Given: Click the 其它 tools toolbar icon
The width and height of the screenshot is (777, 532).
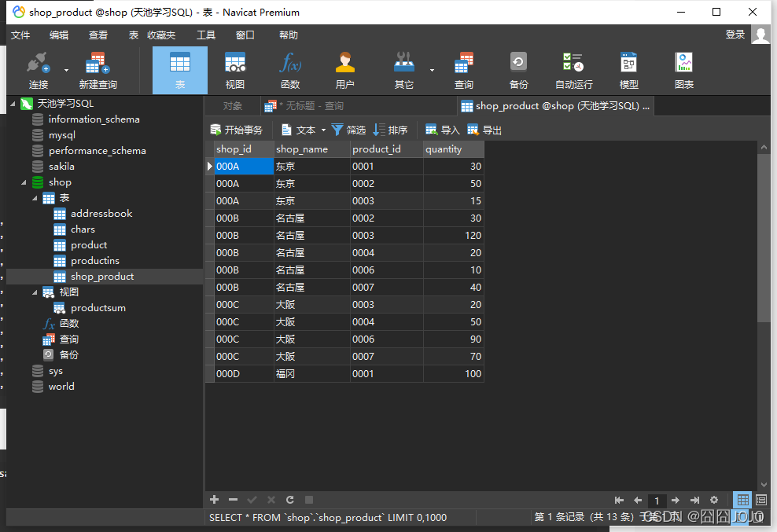Looking at the screenshot, I should [x=404, y=71].
